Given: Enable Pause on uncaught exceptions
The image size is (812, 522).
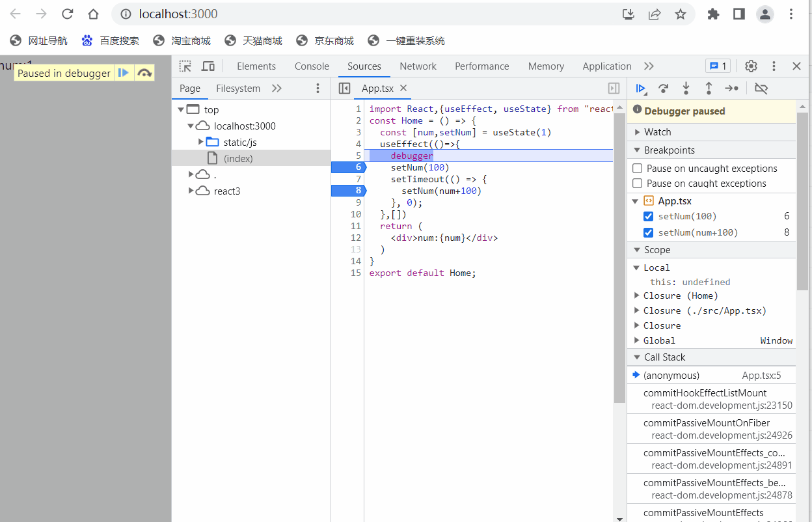Looking at the screenshot, I should click(x=638, y=168).
